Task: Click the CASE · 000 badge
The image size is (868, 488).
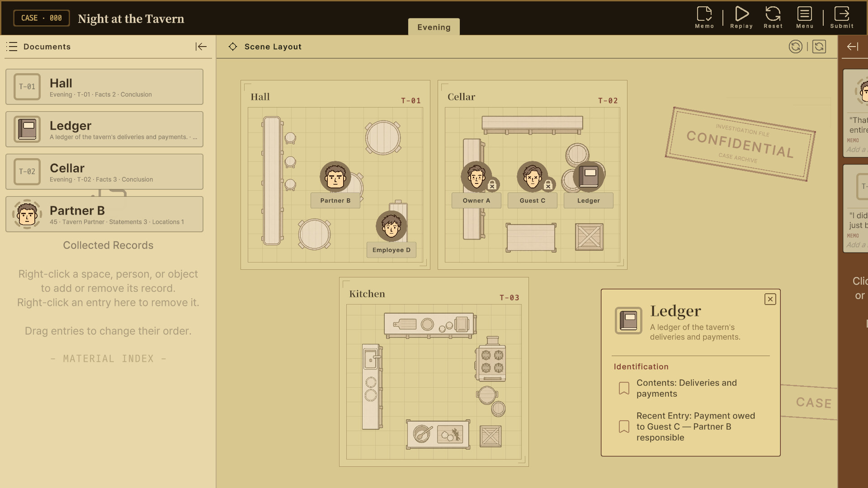Action: 42,18
